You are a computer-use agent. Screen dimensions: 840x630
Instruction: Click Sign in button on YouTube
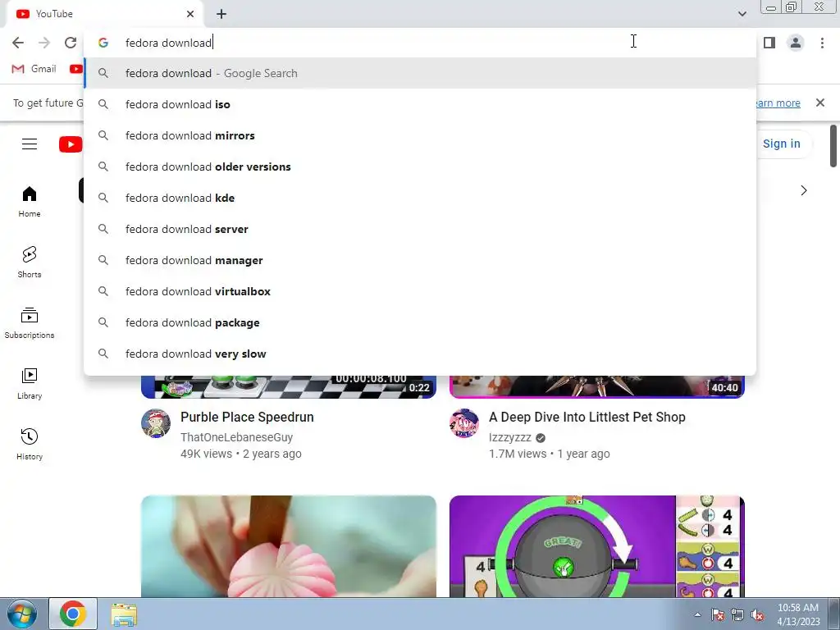point(781,144)
